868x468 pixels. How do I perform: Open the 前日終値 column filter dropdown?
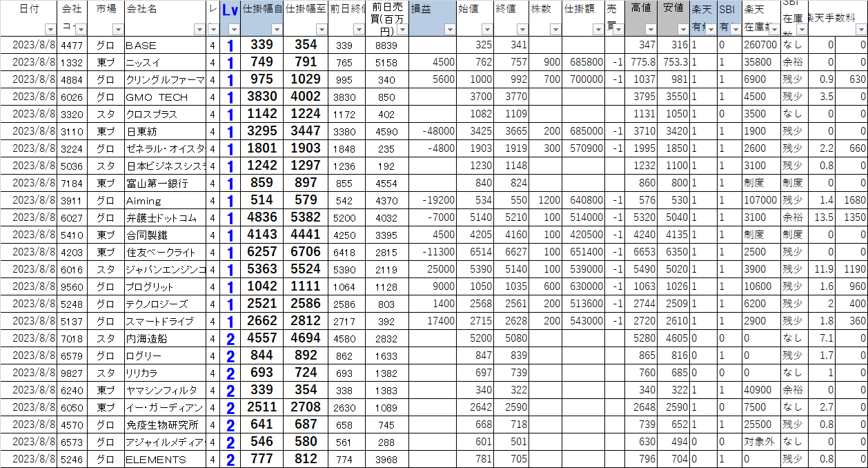coord(359,29)
